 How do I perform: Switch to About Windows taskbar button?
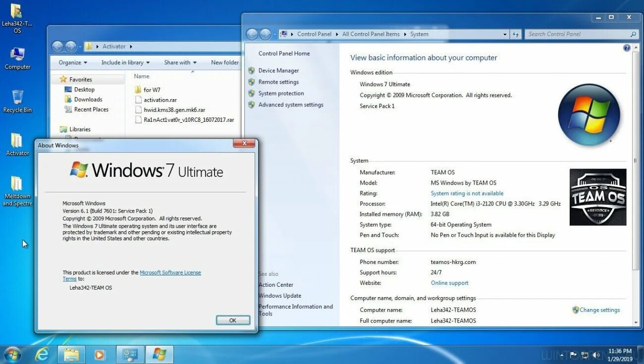[160, 355]
